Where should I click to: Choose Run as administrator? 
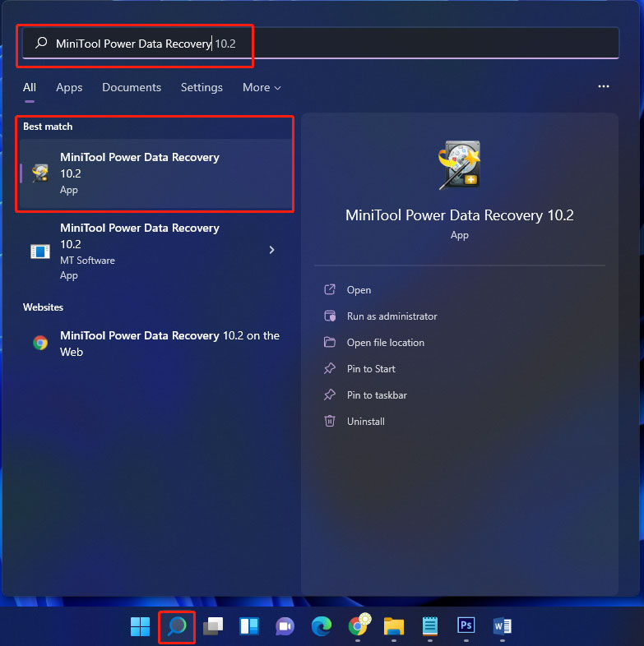click(392, 316)
